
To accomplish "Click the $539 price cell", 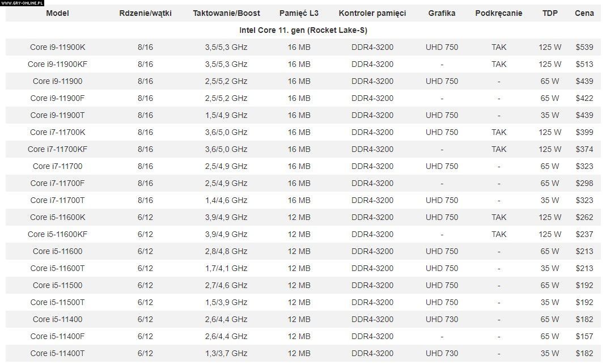I will (584, 47).
